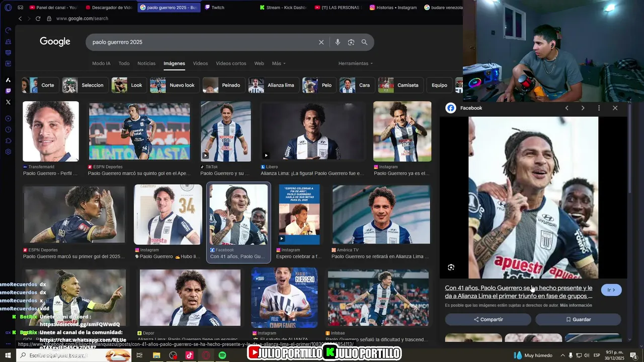The image size is (644, 362).
Task: Open the Aria AI icon in the sidebar
Action: point(8,80)
